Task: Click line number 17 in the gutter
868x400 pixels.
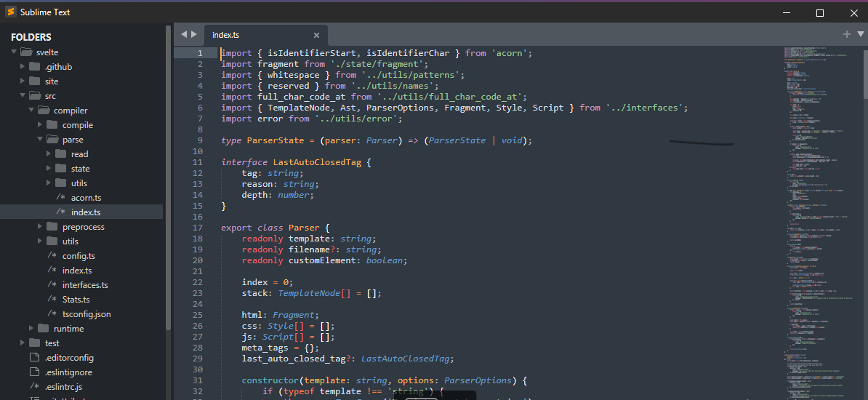Action: [x=198, y=228]
